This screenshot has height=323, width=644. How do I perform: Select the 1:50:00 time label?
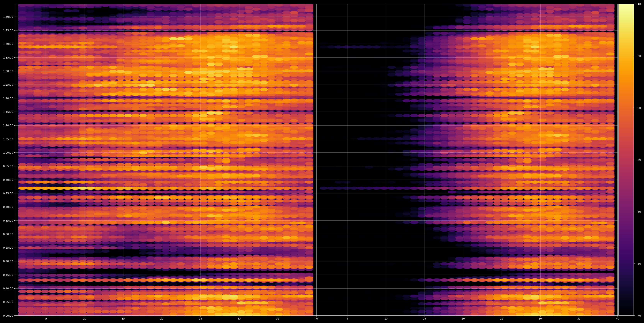8,17
